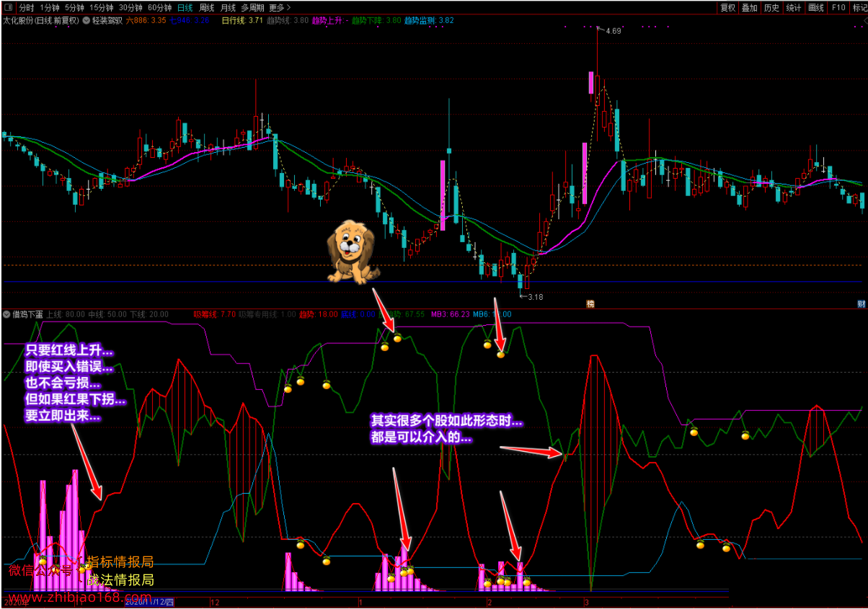This screenshot has height=609, width=868.
Task: Click the 3.18 low price label
Action: (536, 297)
